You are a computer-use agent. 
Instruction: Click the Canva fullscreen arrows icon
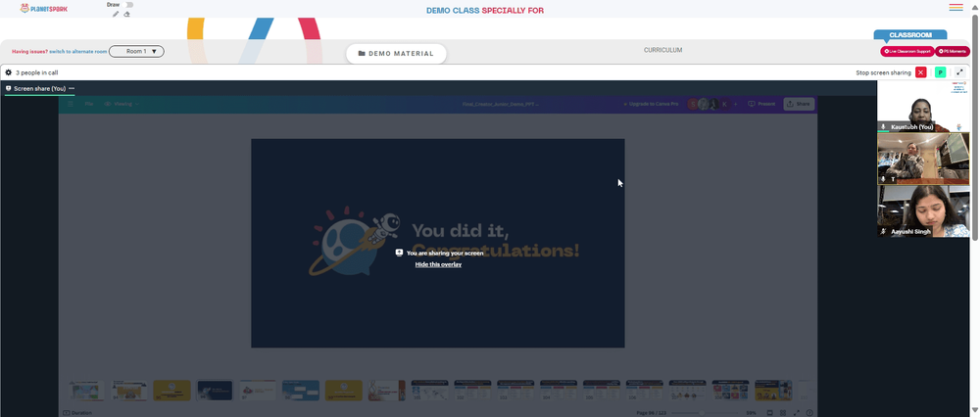[796, 413]
